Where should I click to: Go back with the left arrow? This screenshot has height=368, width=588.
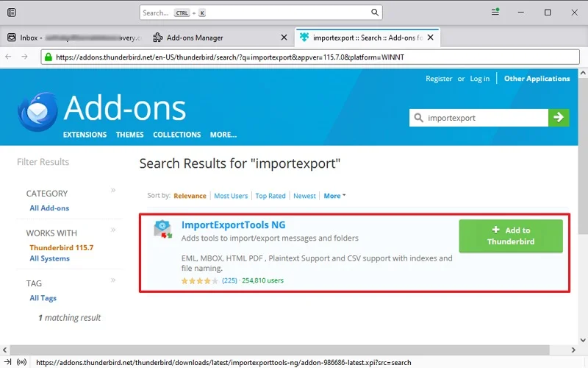(x=8, y=57)
